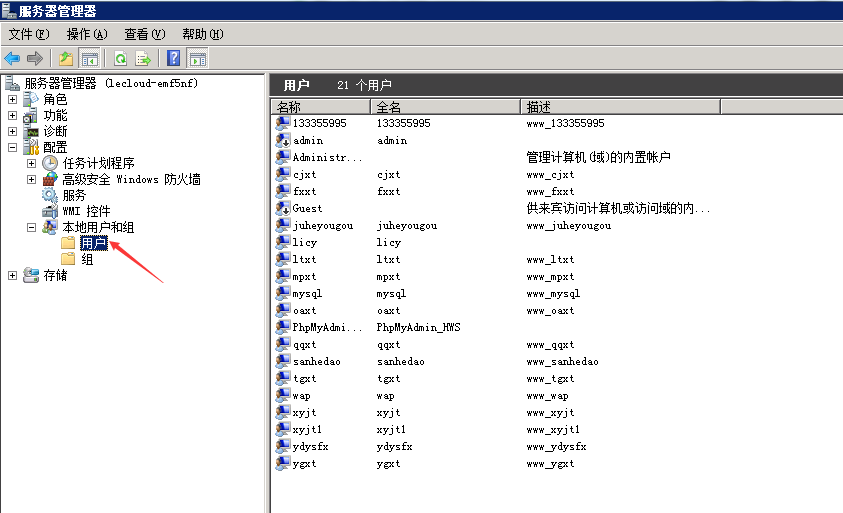Click the WMI 控件 icon

coord(50,211)
